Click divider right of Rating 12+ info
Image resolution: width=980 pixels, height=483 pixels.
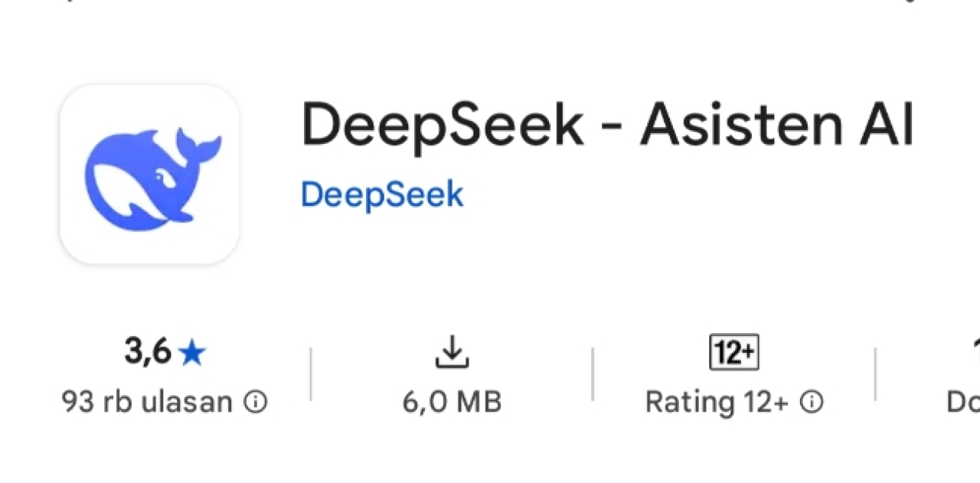pyautogui.click(x=875, y=374)
